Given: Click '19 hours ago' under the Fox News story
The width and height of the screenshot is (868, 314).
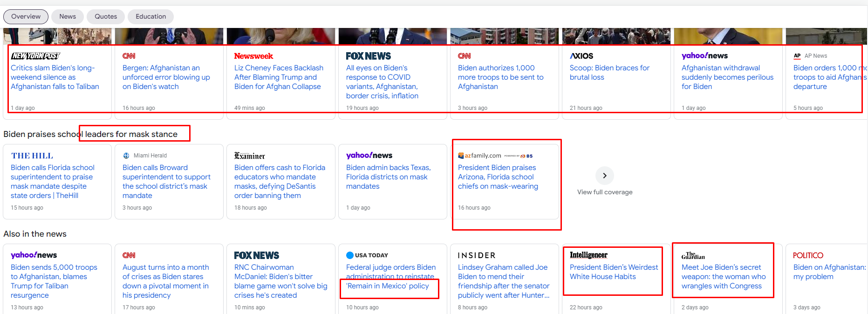Looking at the screenshot, I should pos(362,108).
